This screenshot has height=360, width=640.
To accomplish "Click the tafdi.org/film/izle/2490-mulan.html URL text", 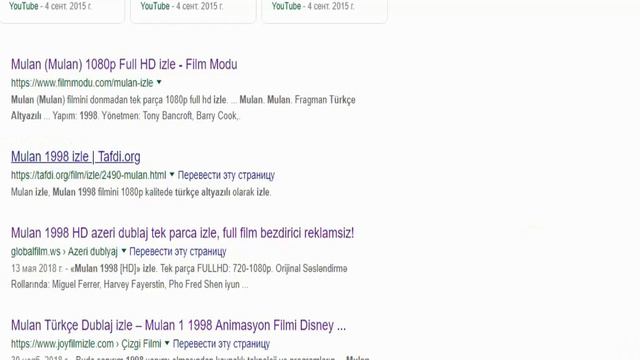I will (89, 175).
